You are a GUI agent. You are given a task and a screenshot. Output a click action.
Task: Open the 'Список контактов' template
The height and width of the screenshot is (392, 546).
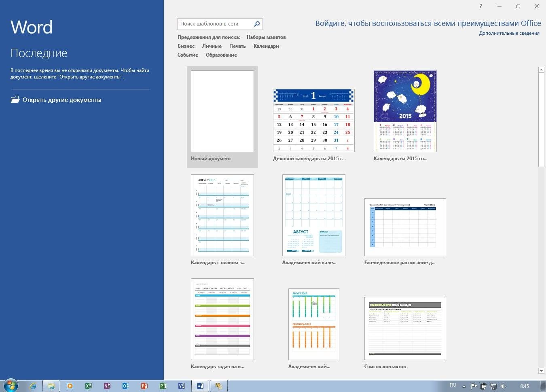pos(405,328)
